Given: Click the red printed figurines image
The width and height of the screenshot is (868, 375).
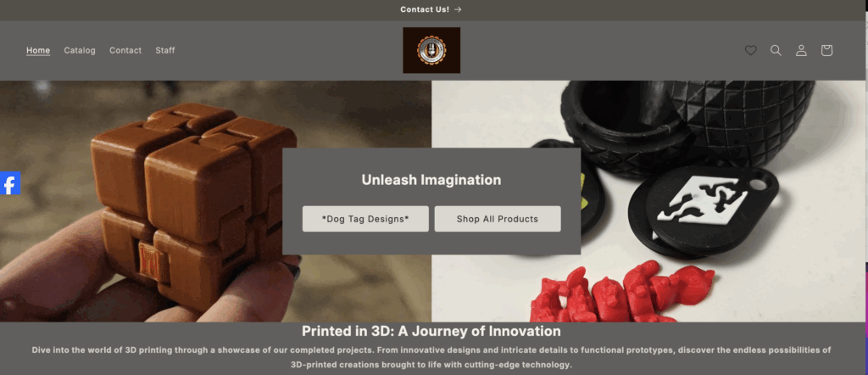Looking at the screenshot, I should (621, 294).
